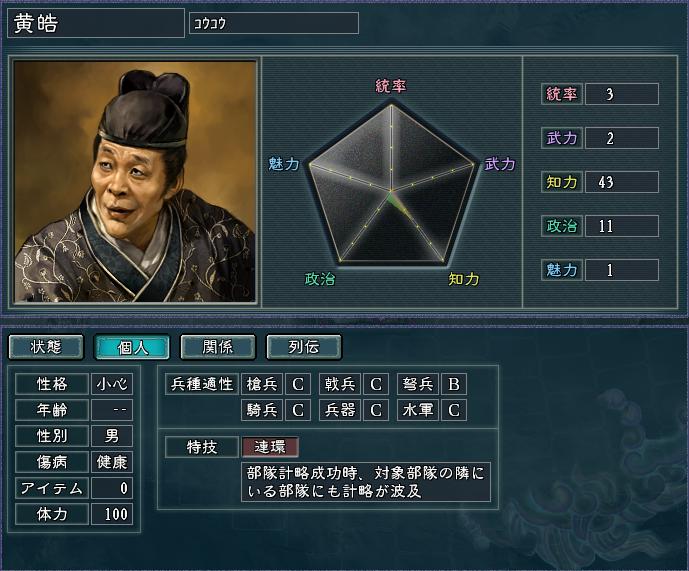Select the 魅力 stat label
Viewport: 689px width, 571px height.
(562, 270)
